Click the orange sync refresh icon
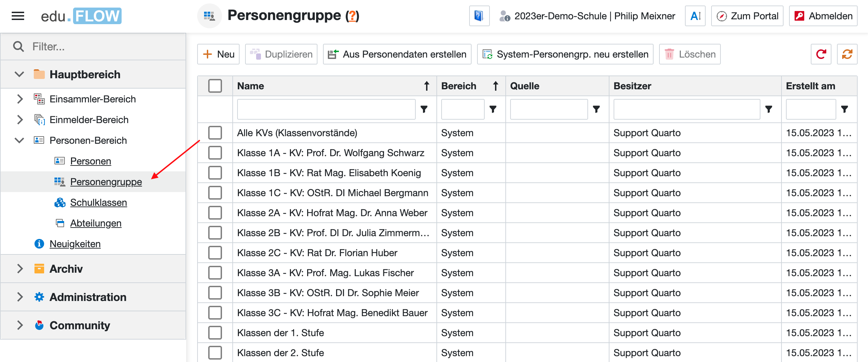Image resolution: width=868 pixels, height=362 pixels. 847,54
